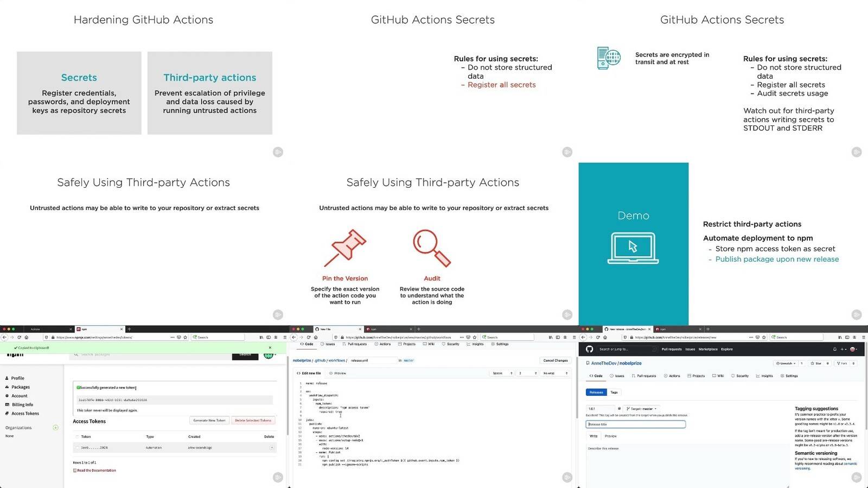Focus the Search or jump to field
This screenshot has width=868, height=488.
tap(627, 349)
